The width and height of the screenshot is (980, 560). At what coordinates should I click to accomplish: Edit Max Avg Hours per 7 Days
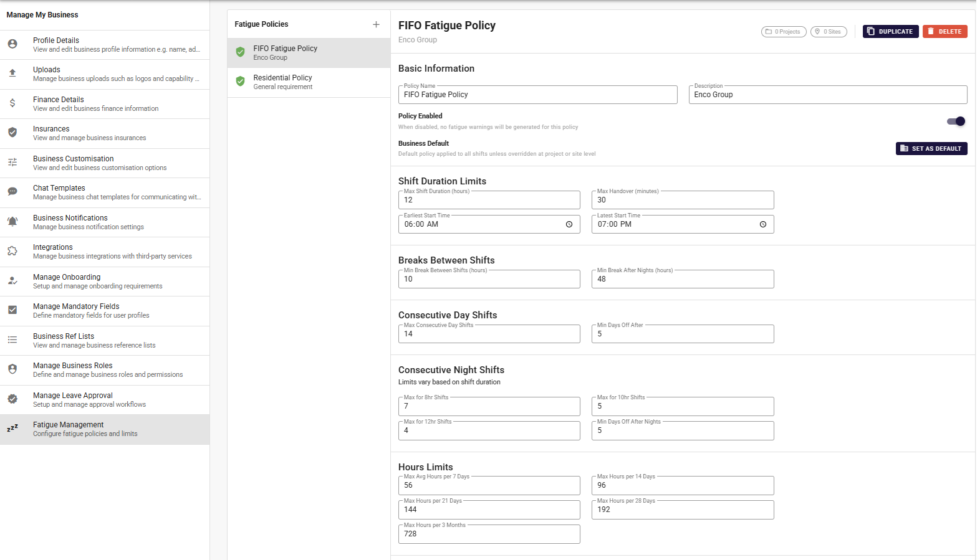coord(489,485)
